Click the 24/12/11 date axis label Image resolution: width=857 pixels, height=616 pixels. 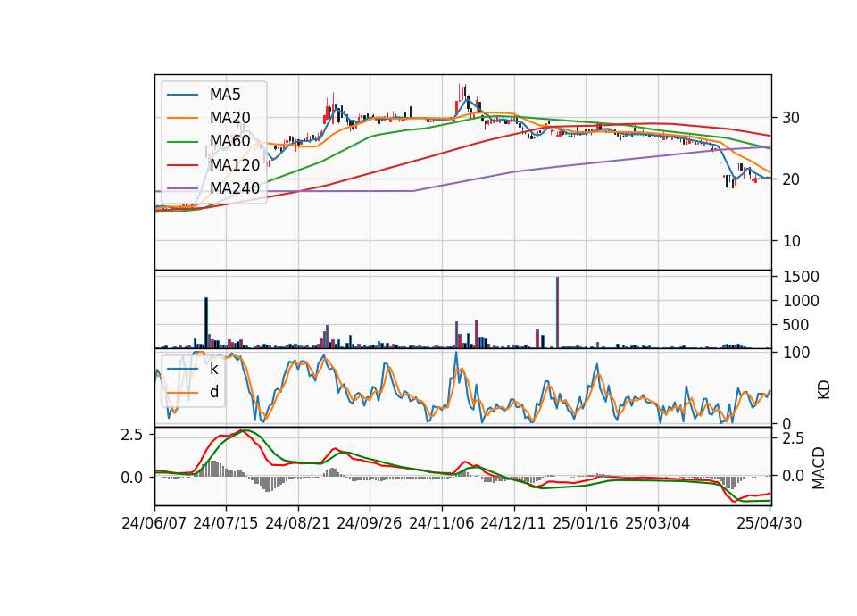(x=513, y=523)
